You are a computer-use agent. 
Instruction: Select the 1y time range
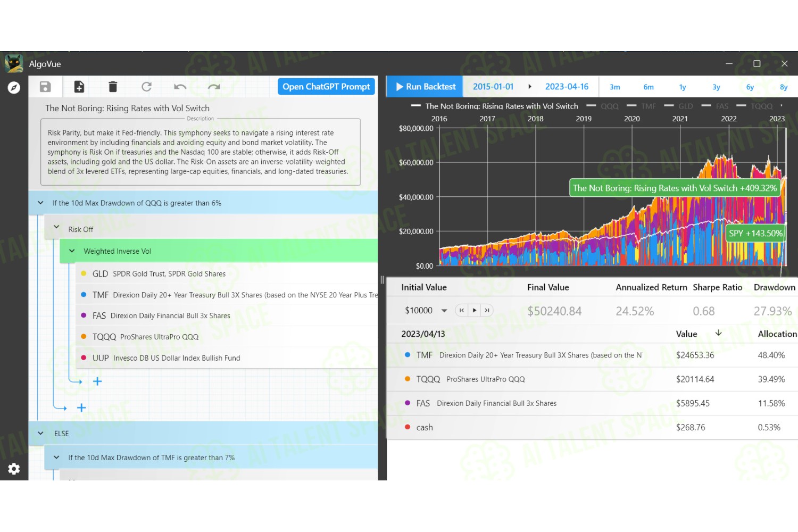(x=683, y=87)
